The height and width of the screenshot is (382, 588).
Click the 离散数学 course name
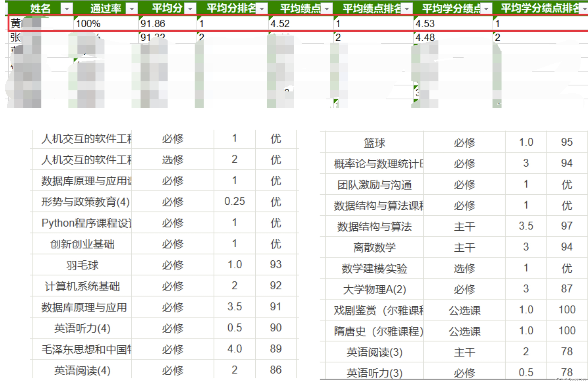point(374,247)
